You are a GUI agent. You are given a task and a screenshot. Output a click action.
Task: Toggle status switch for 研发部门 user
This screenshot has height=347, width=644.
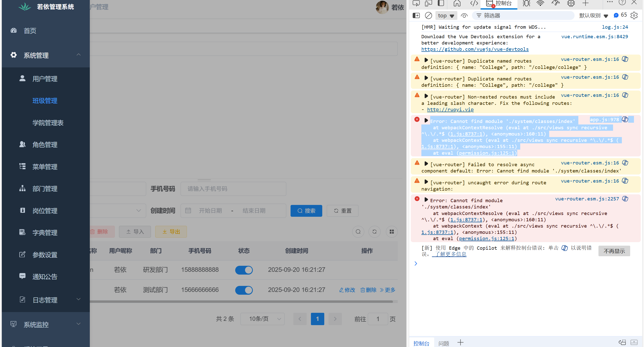[x=244, y=270]
